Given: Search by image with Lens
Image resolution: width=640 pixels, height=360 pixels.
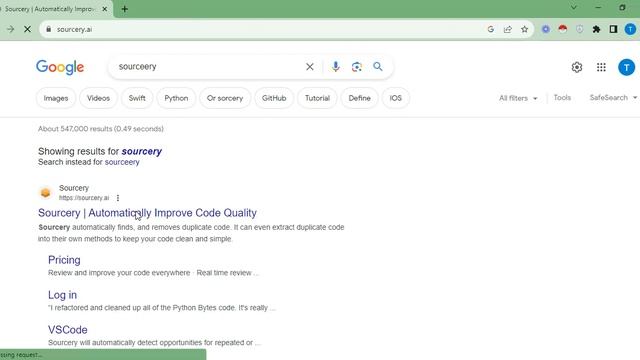Looking at the screenshot, I should (x=357, y=67).
